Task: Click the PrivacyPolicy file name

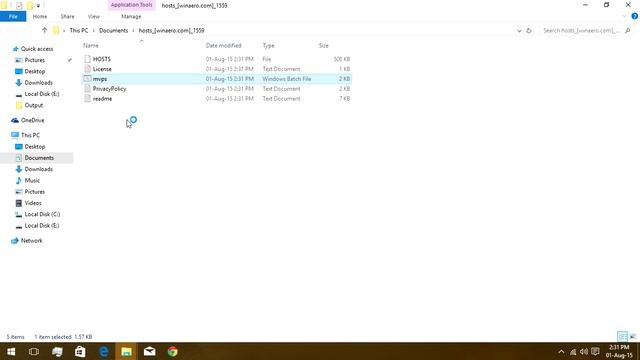Action: 109,89
